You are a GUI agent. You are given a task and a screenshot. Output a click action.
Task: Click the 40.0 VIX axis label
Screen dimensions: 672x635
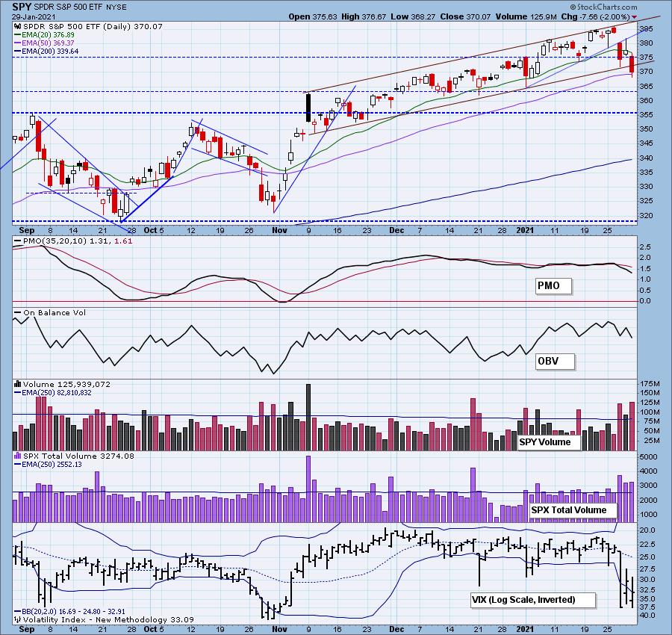(647, 616)
